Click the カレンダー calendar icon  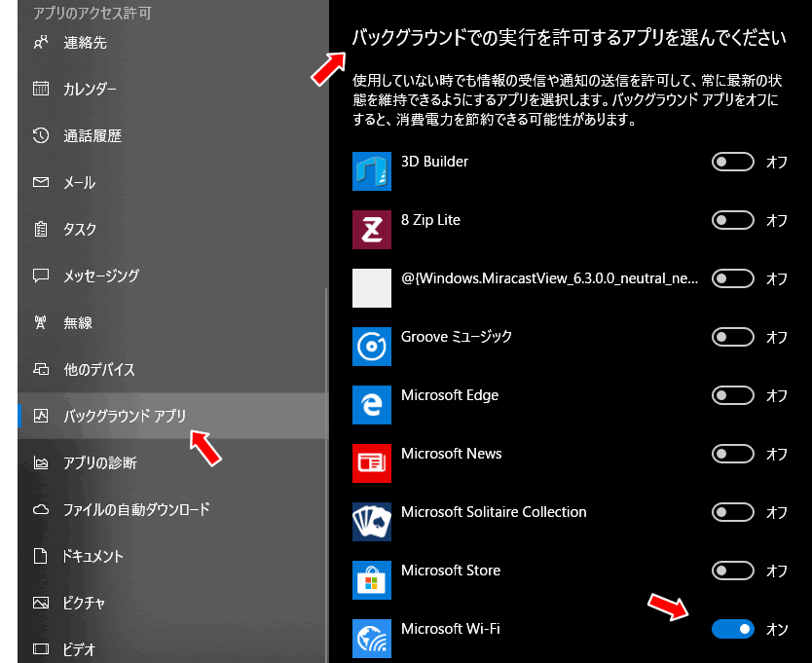(x=40, y=89)
